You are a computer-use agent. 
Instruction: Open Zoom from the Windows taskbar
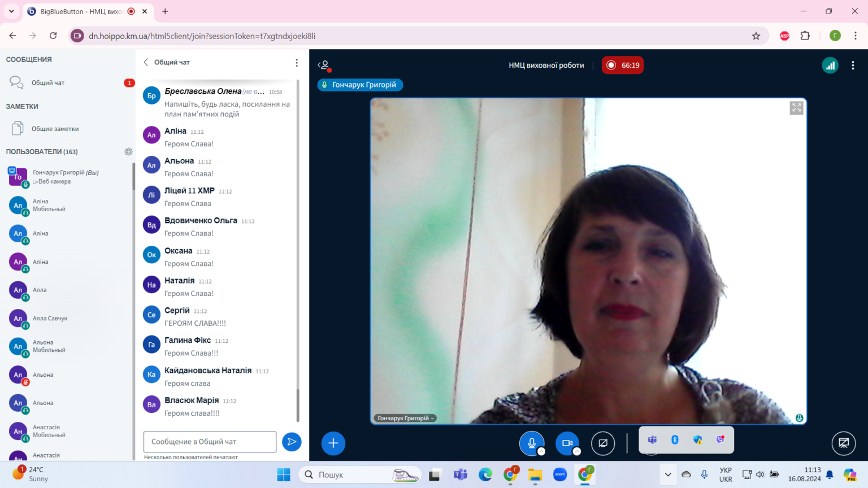[x=560, y=475]
